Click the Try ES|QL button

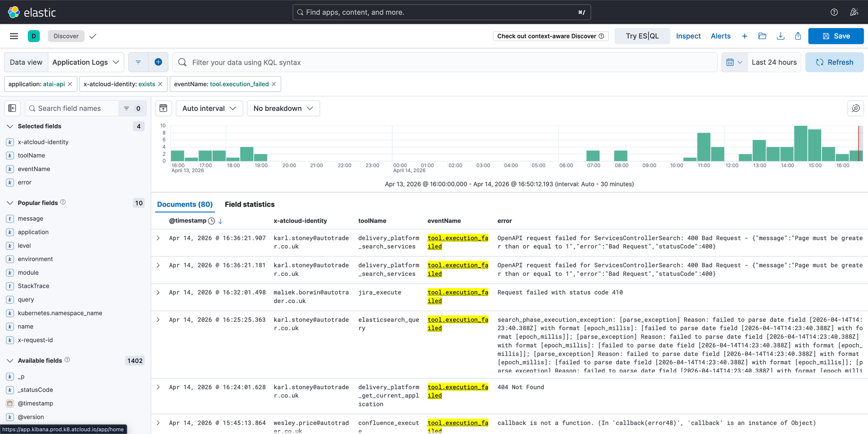[642, 36]
